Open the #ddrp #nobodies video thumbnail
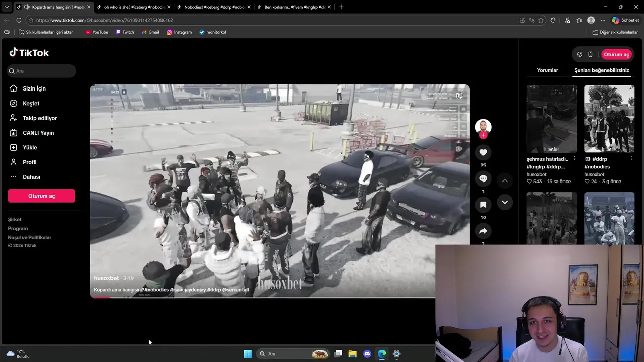Viewport: 644px width, 362px height. coord(609,119)
